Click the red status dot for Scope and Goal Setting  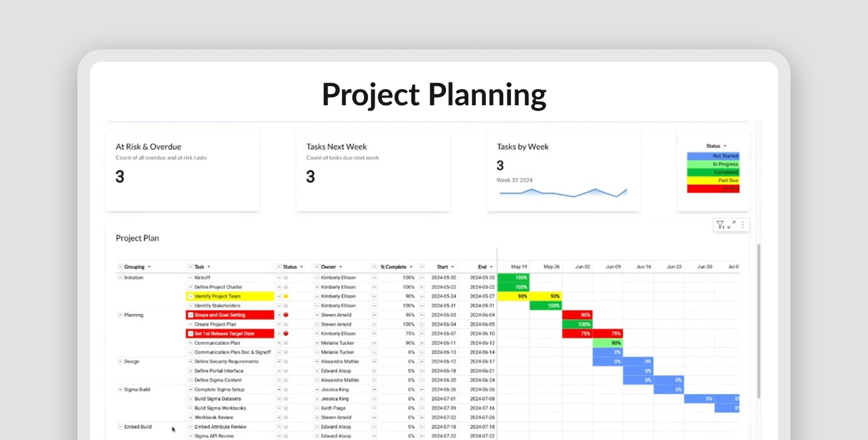tap(286, 315)
